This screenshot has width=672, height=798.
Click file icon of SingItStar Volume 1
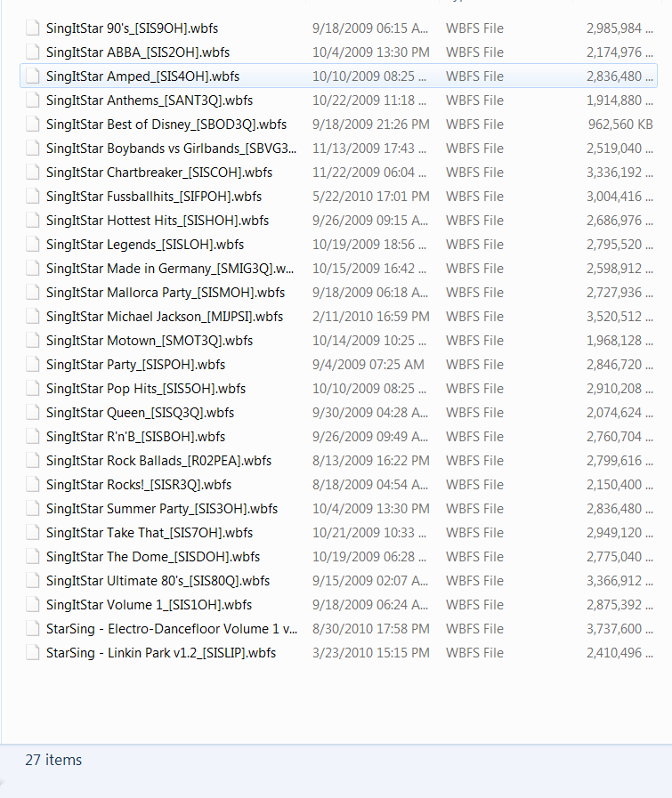pos(33,605)
